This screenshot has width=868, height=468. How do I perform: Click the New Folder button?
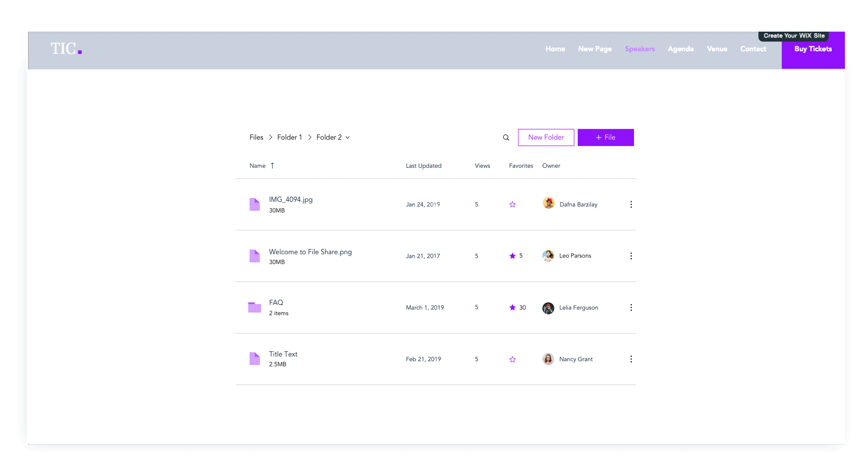(546, 137)
